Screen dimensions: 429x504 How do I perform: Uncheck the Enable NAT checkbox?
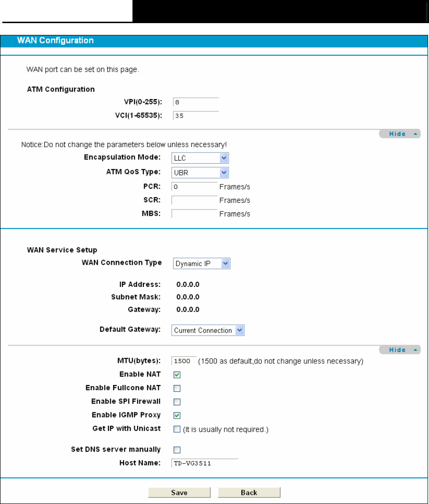[x=177, y=375]
